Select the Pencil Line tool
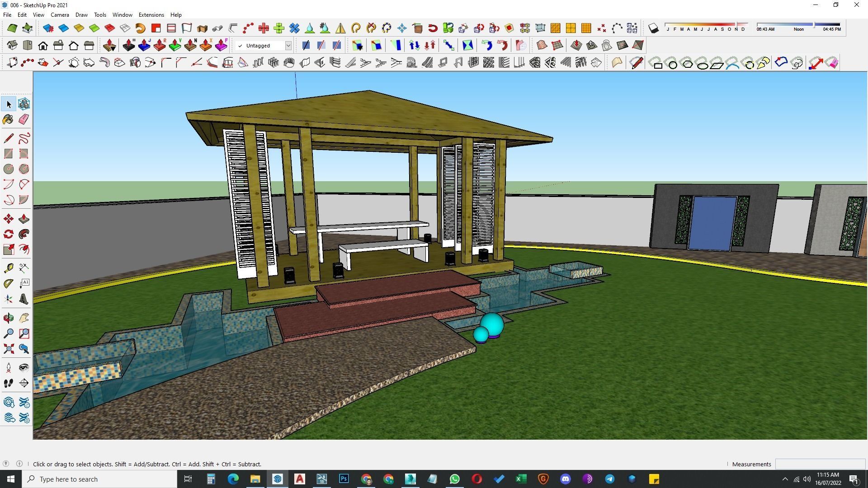 pos(8,138)
